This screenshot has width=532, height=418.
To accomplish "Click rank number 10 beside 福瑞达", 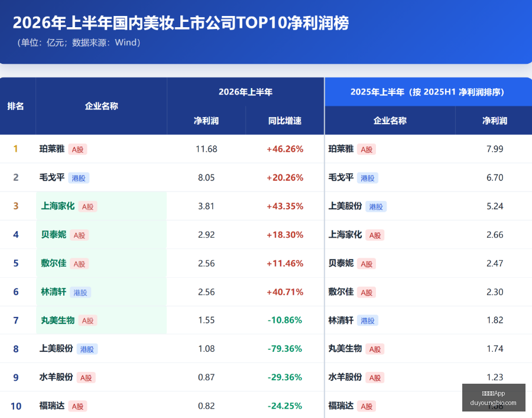I will tap(16, 406).
